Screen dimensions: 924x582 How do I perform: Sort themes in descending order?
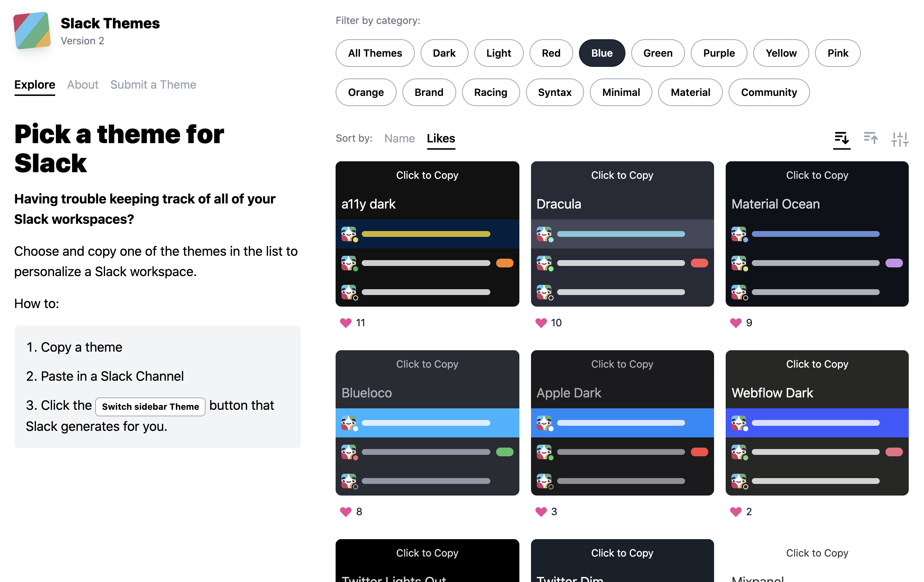click(x=841, y=138)
